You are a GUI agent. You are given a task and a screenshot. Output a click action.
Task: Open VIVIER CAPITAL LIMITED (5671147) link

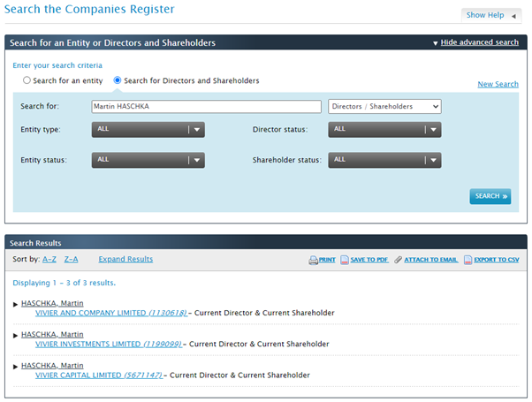[99, 375]
